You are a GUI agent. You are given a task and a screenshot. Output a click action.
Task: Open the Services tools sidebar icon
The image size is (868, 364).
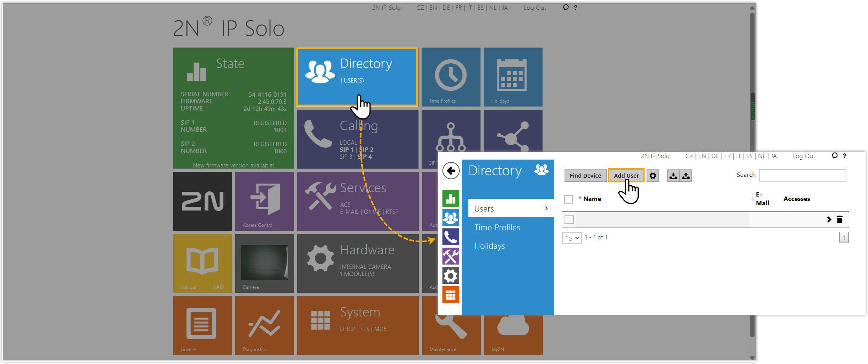click(x=451, y=256)
